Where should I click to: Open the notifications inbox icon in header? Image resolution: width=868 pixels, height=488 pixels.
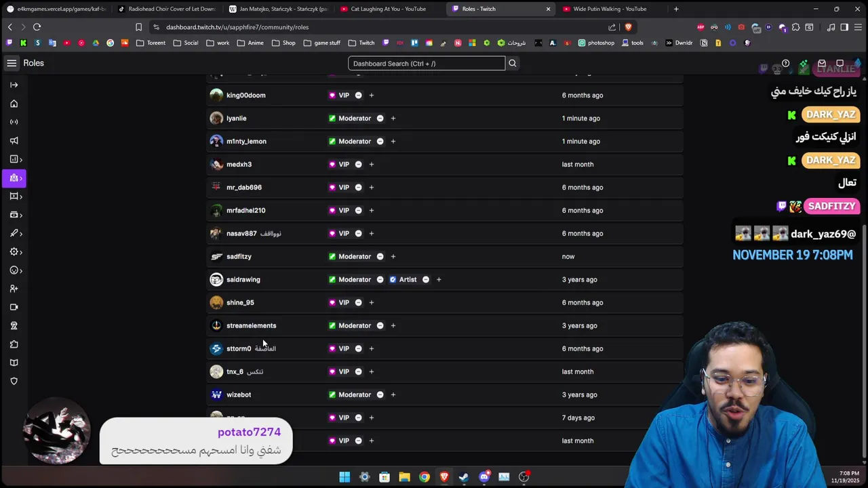coord(821,64)
